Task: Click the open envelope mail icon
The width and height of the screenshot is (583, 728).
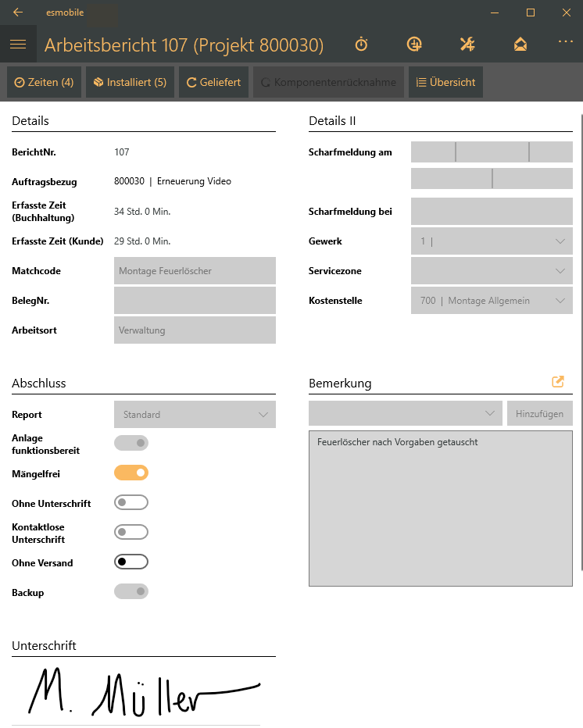Action: (520, 45)
